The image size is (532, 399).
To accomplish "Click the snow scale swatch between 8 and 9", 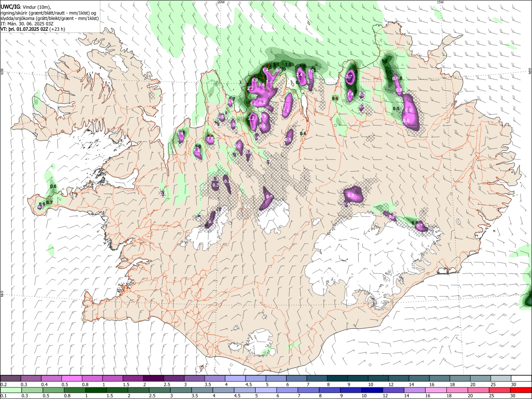I will pos(337,379).
